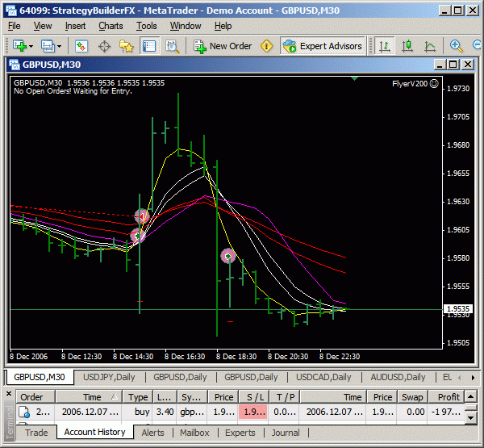Switch to the USDCAD,Daily chart tab
Viewport: 484px width, 448px height.
[x=323, y=377]
